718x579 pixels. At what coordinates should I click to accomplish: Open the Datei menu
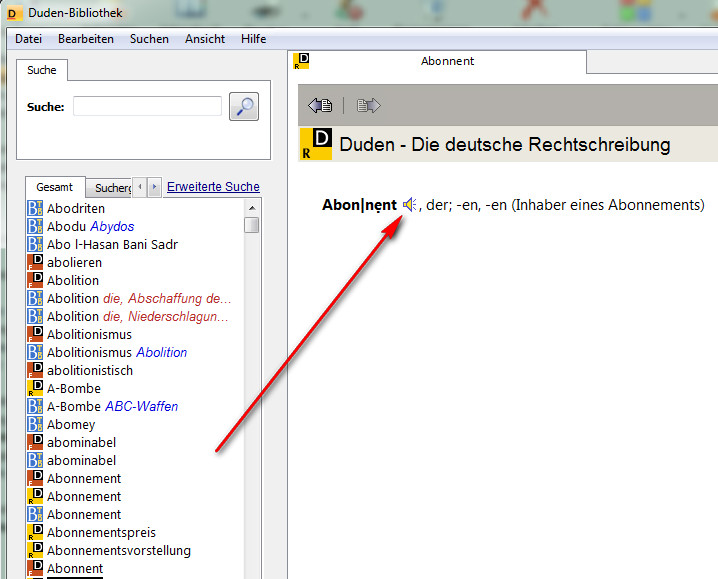click(28, 39)
